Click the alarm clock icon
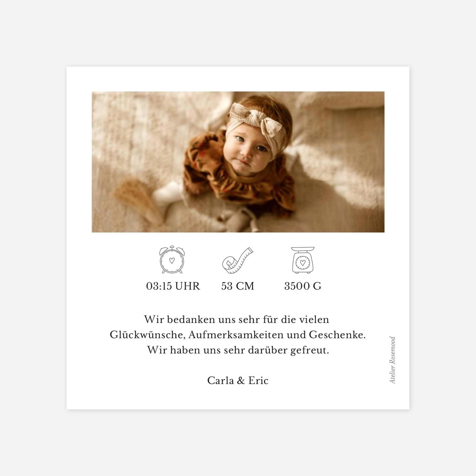This screenshot has width=476, height=476. pos(172,259)
